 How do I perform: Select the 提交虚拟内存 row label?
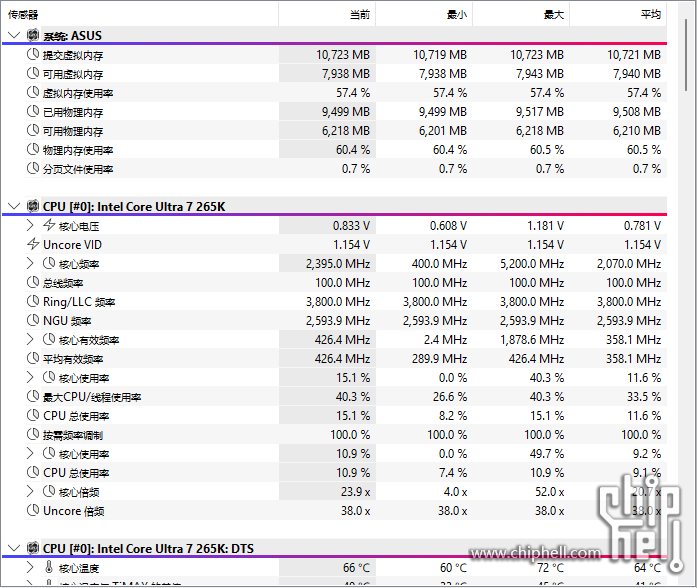coord(73,56)
